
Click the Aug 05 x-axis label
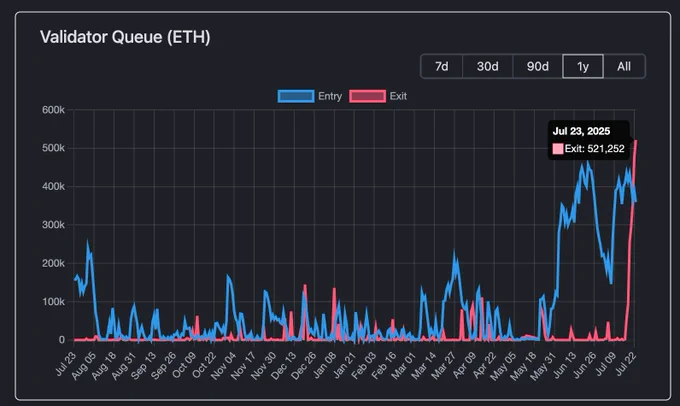click(85, 365)
